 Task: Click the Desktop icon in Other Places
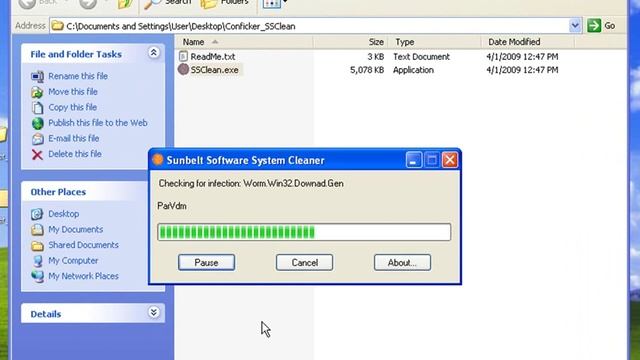[x=37, y=214]
